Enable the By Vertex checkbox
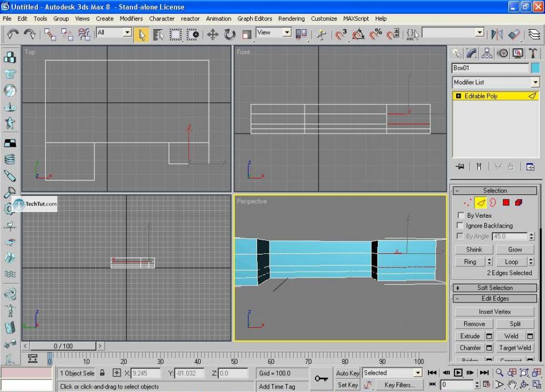This screenshot has height=392, width=545. tap(461, 215)
